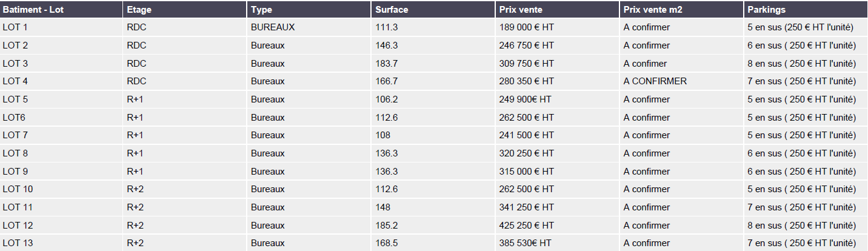Click the uppercase BUREAUX type cell
868x251 pixels.
pos(273,27)
